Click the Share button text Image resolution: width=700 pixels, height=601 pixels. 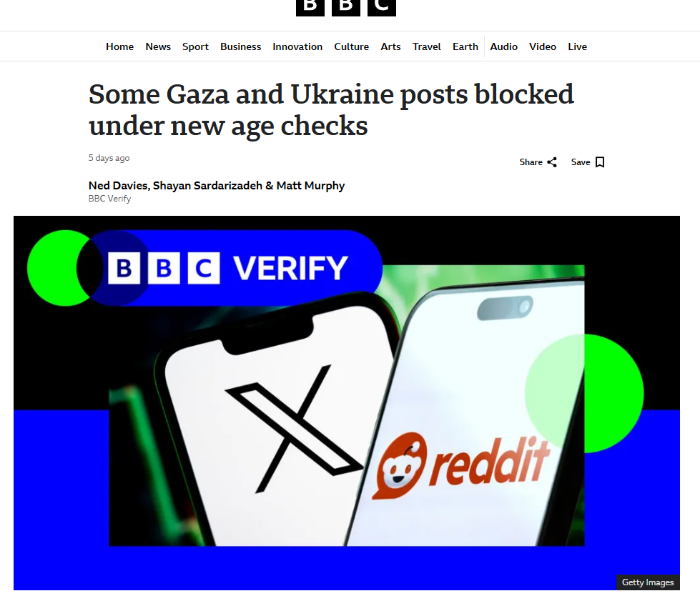pyautogui.click(x=531, y=162)
